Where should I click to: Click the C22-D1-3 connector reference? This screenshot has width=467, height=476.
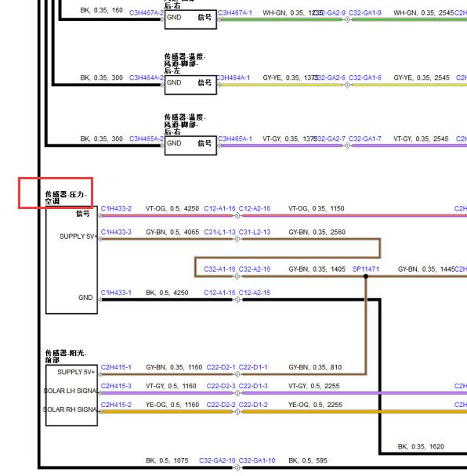click(x=253, y=386)
